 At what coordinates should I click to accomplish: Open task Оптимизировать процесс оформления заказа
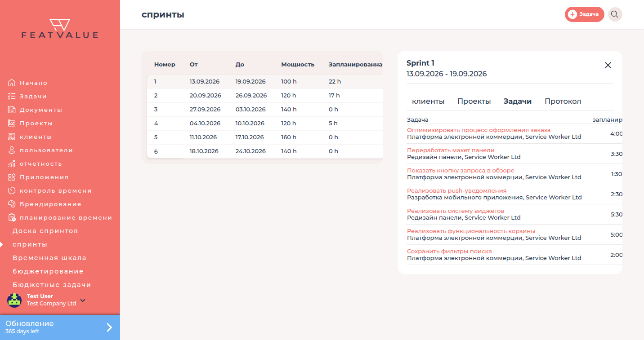[479, 130]
